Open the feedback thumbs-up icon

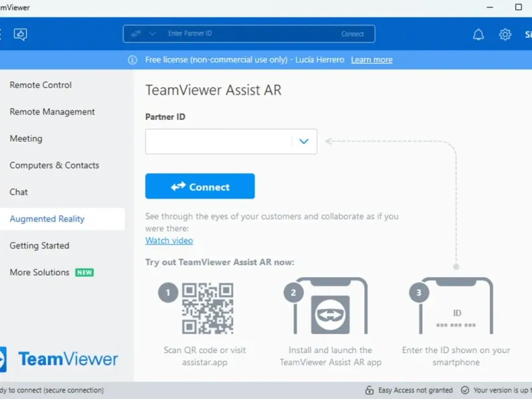(21, 35)
